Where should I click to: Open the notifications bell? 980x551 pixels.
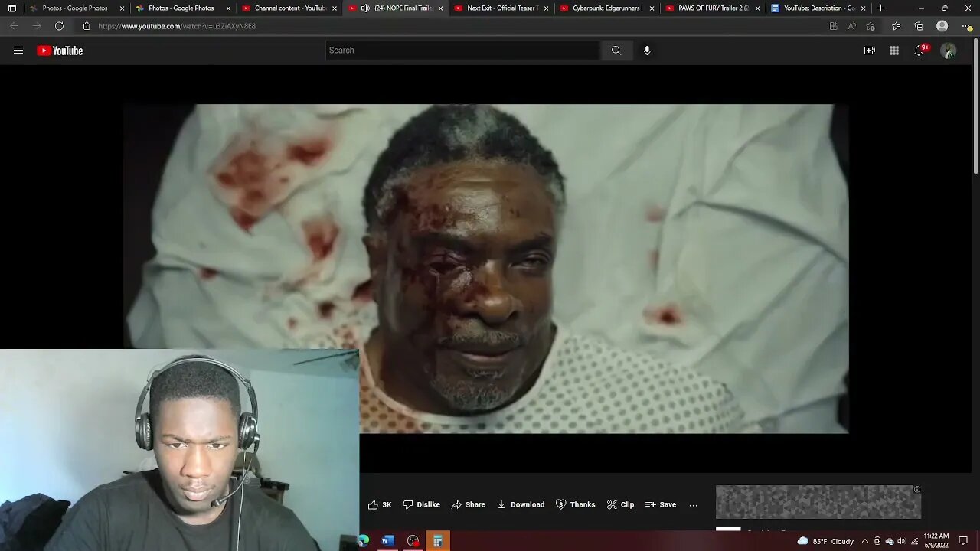[x=920, y=51]
